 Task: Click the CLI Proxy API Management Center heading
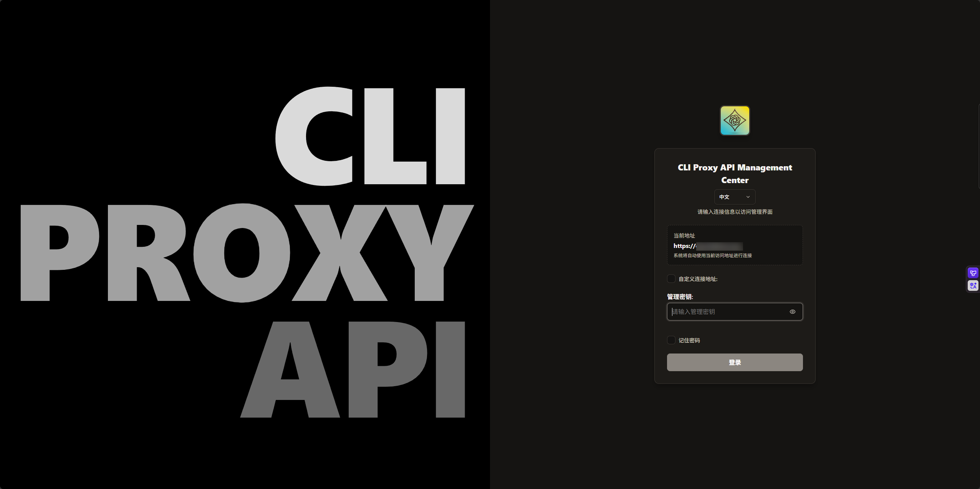click(x=735, y=174)
